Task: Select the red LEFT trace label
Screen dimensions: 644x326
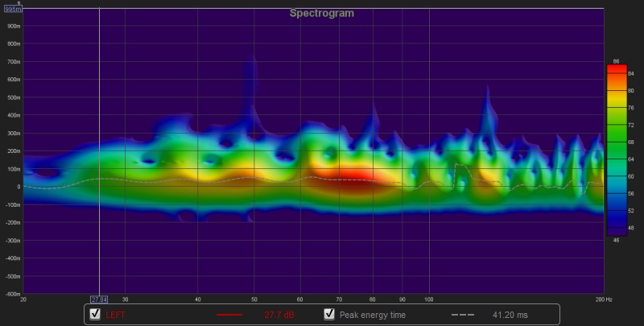Action: (117, 315)
